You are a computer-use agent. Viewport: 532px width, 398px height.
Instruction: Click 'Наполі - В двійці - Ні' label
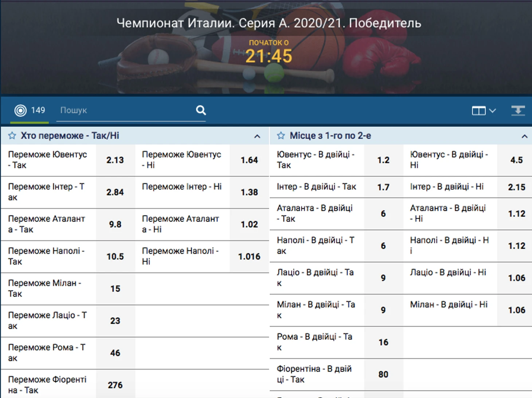(449, 245)
